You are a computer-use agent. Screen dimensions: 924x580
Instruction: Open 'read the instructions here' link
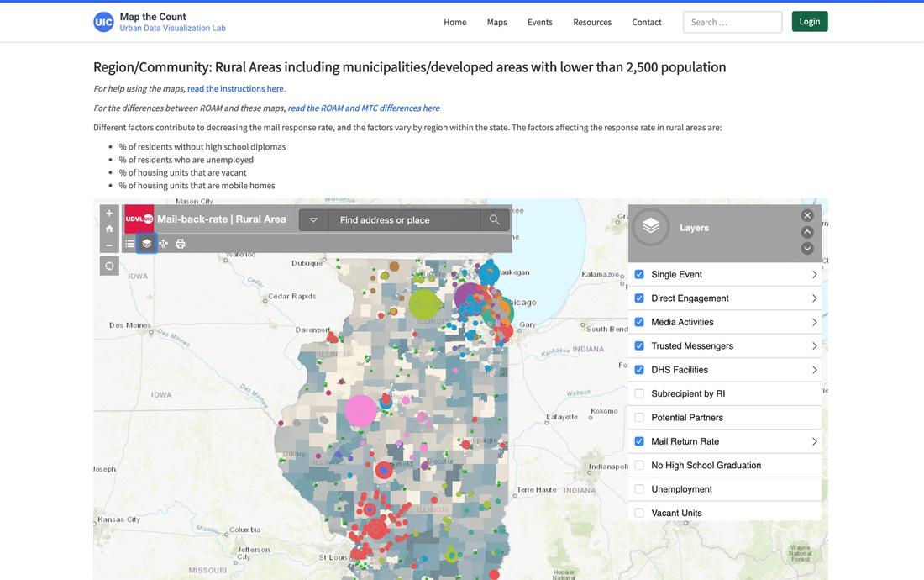[236, 88]
